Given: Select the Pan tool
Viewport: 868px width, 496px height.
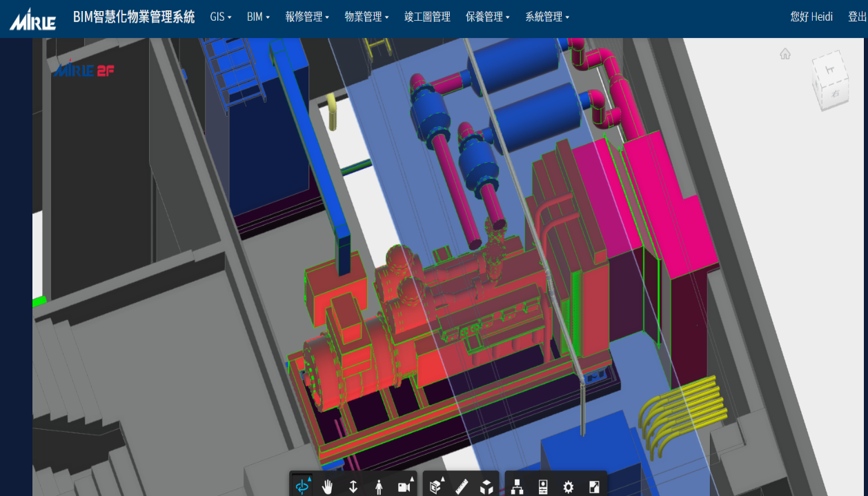Looking at the screenshot, I should [328, 487].
